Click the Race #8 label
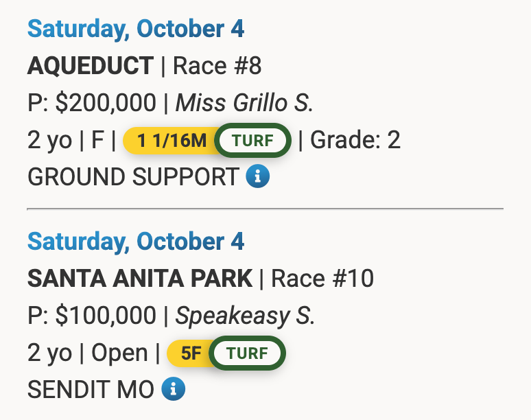The height and width of the screenshot is (420, 531). click(217, 67)
